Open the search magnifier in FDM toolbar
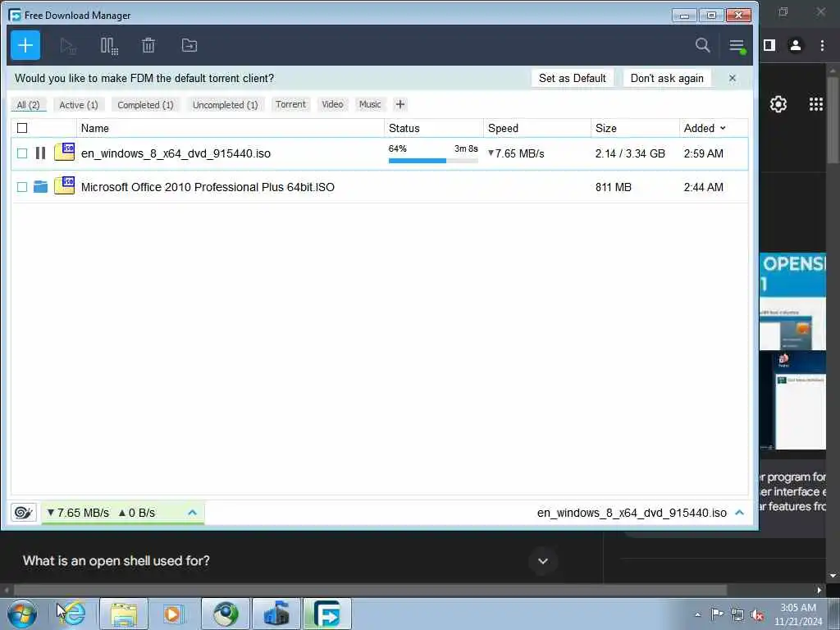Viewport: 840px width, 630px height. [x=702, y=46]
